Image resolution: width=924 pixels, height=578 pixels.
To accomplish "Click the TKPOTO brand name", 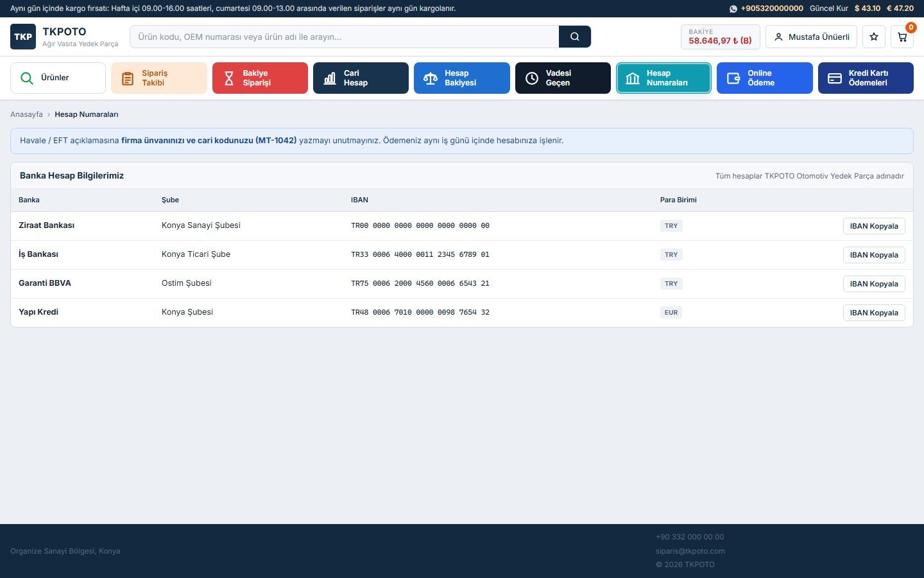I will tap(64, 31).
